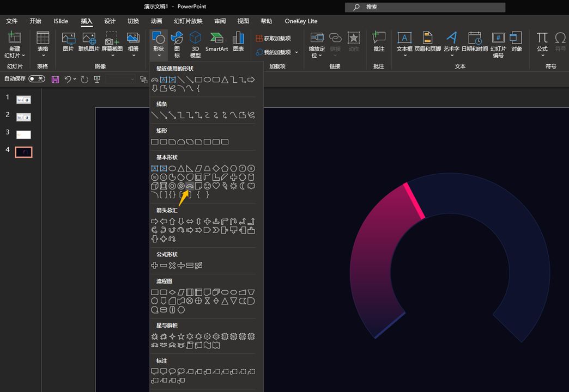The image size is (569, 392).
Task: Insert a SmartArt graphic
Action: pos(216,42)
